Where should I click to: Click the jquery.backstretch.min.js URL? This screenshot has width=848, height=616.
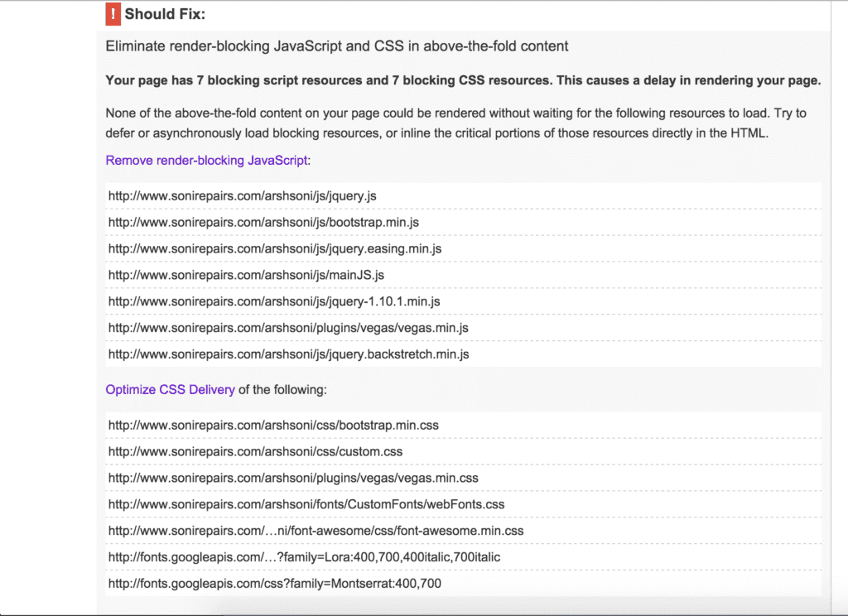(288, 354)
